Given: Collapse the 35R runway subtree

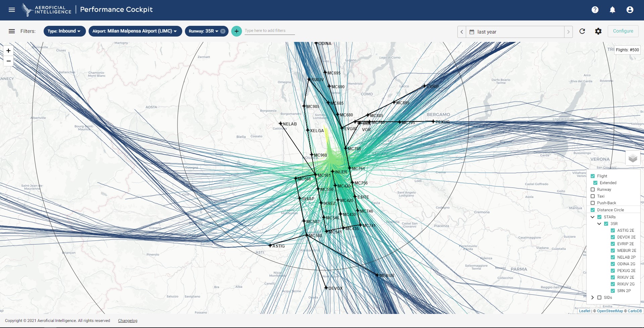Looking at the screenshot, I should 599,224.
